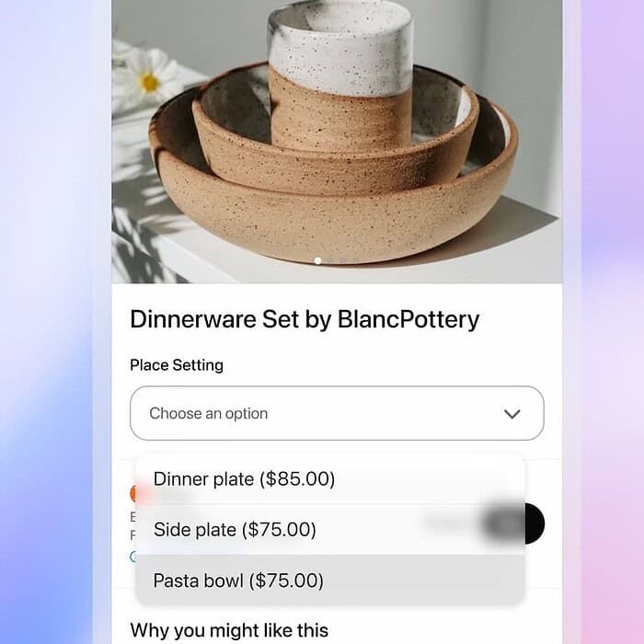
Task: Click the Place Setting label
Action: pyautogui.click(x=177, y=365)
